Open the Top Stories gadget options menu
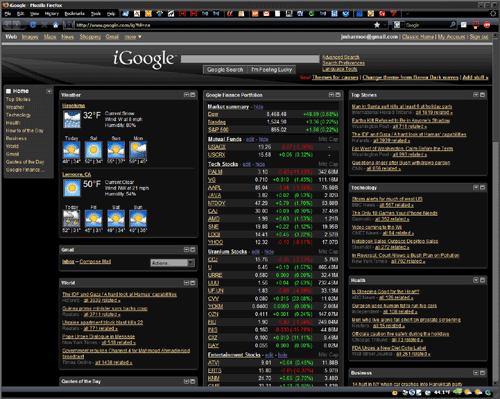Screen dimensions: 500x399 [476, 95]
